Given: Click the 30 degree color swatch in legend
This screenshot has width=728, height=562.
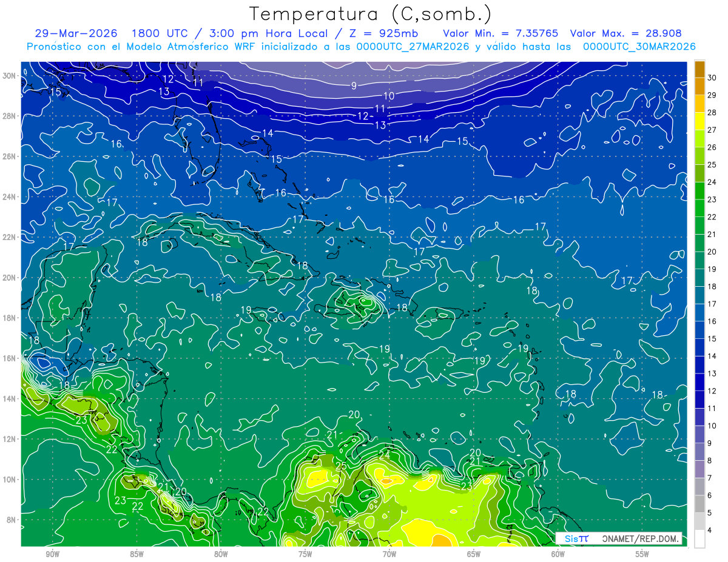Looking at the screenshot, I should tap(699, 70).
